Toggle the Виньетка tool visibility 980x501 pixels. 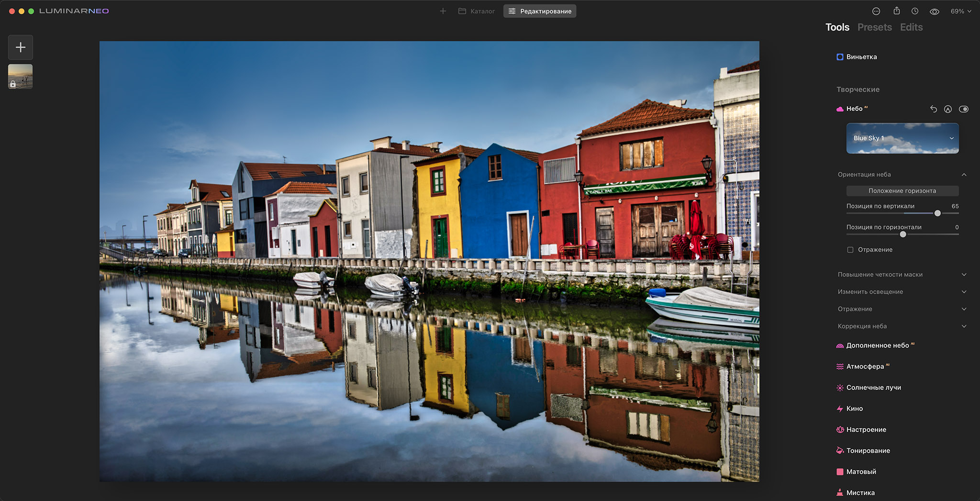click(x=840, y=56)
